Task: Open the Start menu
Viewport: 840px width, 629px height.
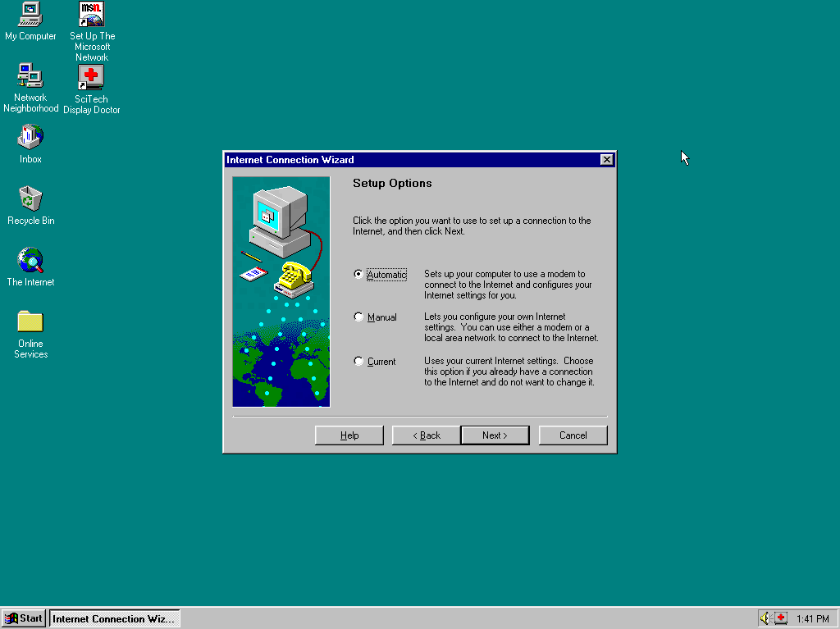Action: (23, 618)
